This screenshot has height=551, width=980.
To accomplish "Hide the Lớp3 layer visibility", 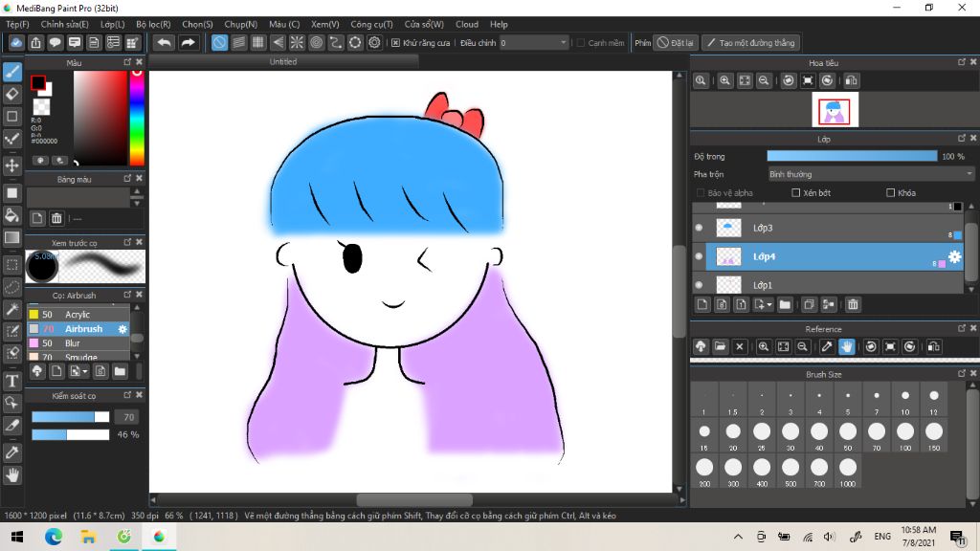I will point(699,228).
